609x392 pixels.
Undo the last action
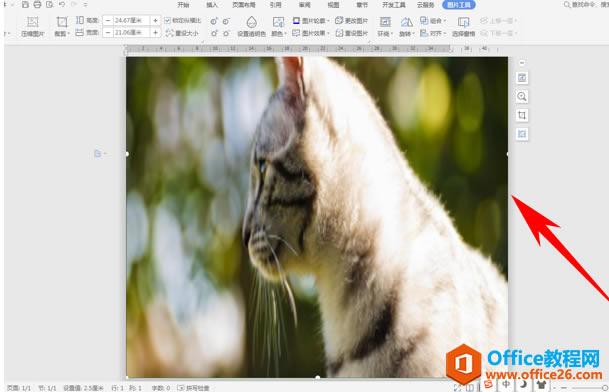coord(62,5)
